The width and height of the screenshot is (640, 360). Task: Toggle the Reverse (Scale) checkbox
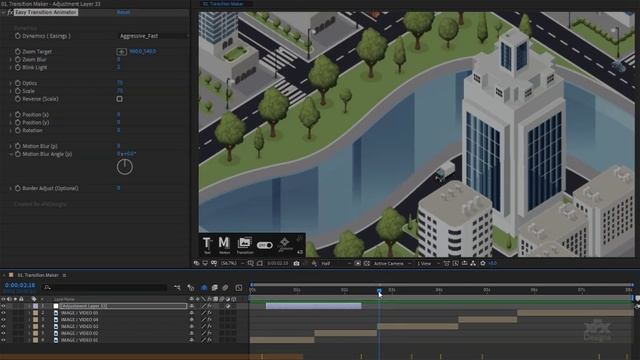(x=120, y=99)
